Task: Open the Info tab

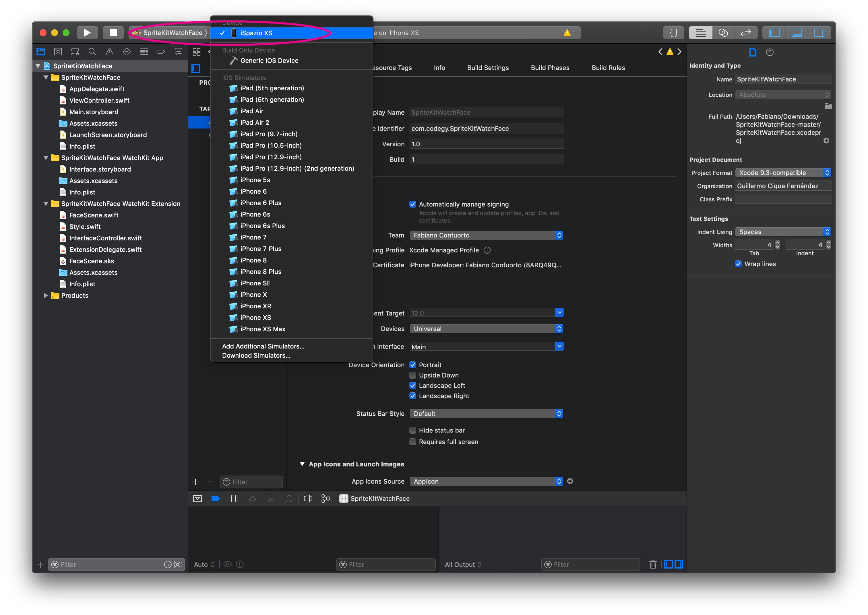Action: pyautogui.click(x=439, y=68)
